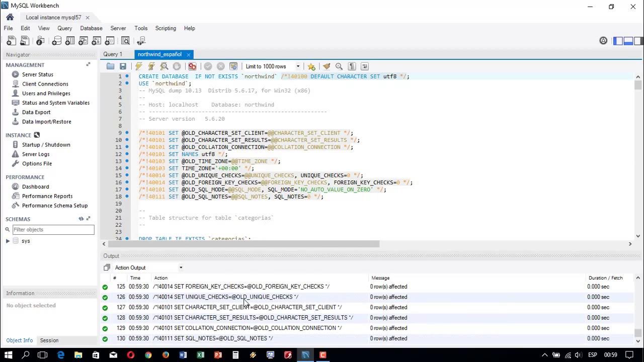Click Create new stored procedure icon
The height and width of the screenshot is (362, 644).
point(97,41)
